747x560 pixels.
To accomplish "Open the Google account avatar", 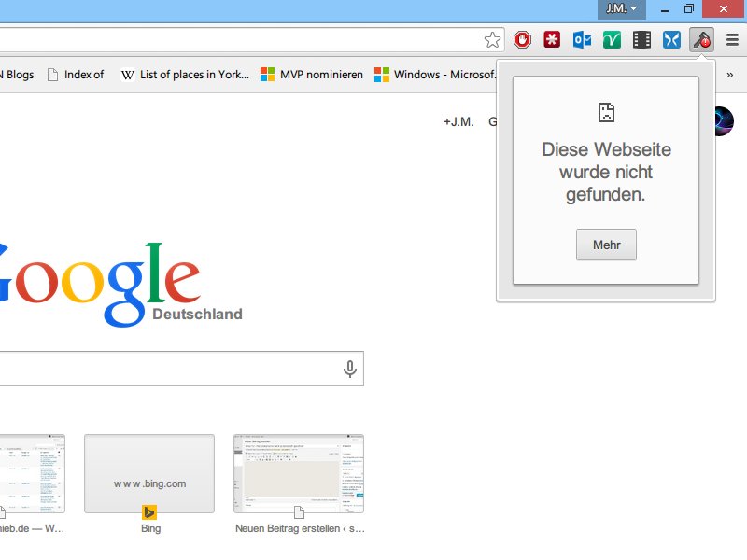I will coord(725,121).
